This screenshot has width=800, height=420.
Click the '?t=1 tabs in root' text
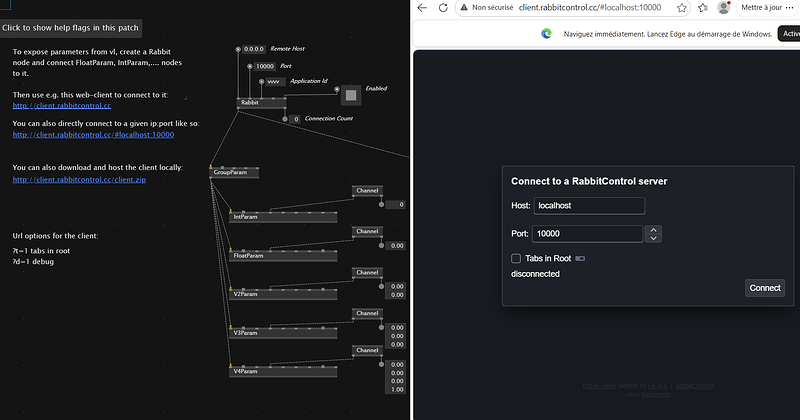coord(41,251)
